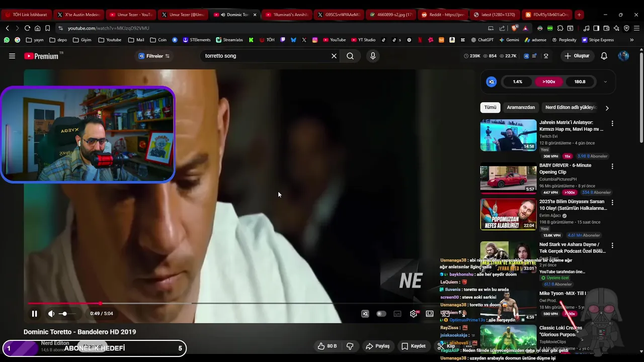The width and height of the screenshot is (644, 362).
Task: Open the Giyim bookmarks folder
Action: pyautogui.click(x=82, y=40)
